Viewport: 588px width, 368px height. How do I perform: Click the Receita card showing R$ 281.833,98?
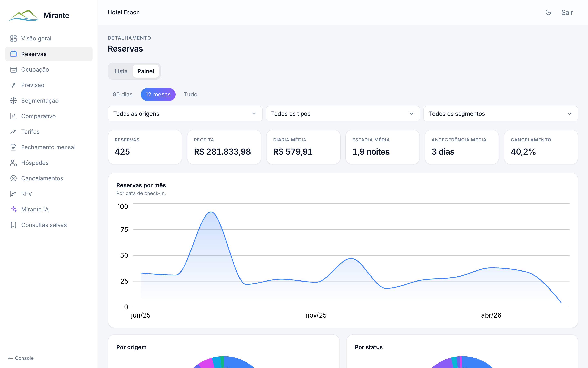pos(224,147)
